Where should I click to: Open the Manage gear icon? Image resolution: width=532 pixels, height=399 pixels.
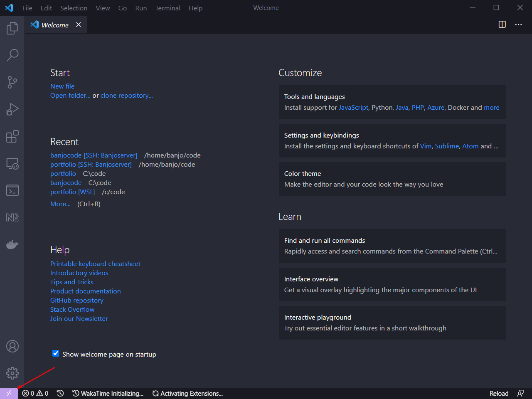click(x=12, y=373)
